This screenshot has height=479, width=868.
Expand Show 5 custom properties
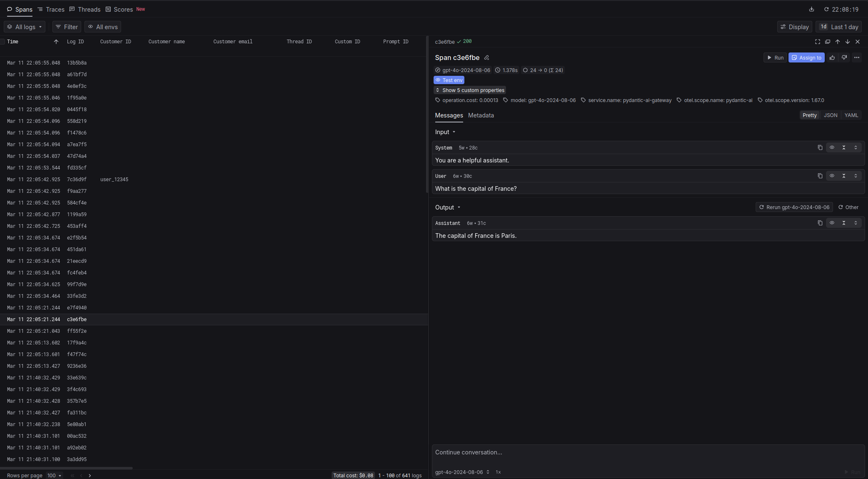[x=469, y=90]
